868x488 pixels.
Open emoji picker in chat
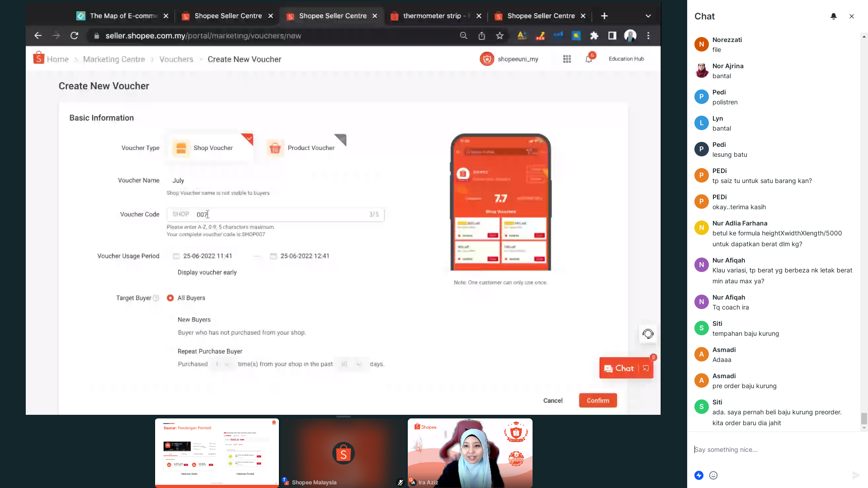point(713,475)
